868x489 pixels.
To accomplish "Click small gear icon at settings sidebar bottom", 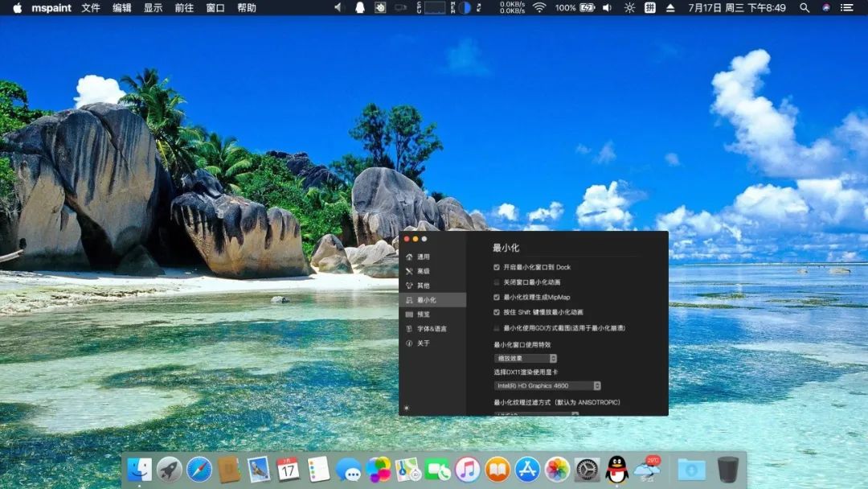I will click(x=407, y=408).
